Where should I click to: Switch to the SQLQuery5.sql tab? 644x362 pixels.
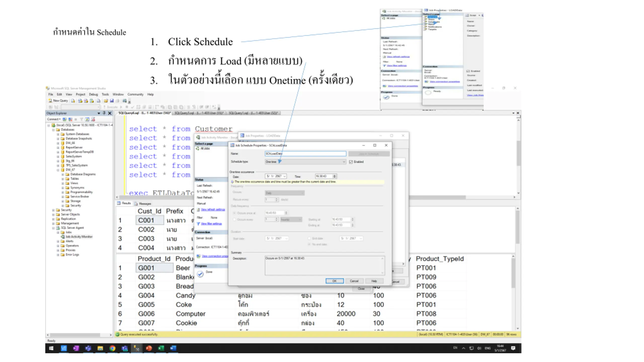tap(199, 113)
